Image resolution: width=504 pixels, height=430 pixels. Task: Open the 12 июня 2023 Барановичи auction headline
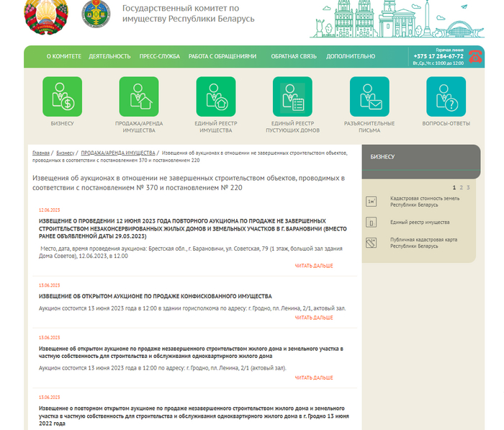click(x=193, y=228)
